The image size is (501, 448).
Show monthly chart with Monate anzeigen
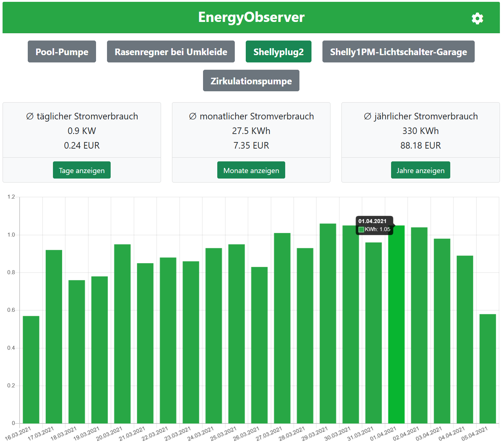(x=251, y=170)
